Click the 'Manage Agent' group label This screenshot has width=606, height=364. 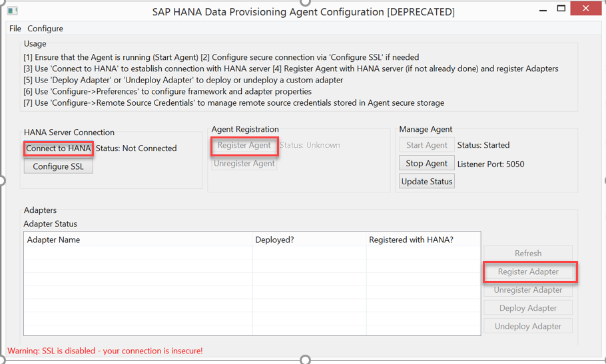coord(426,129)
